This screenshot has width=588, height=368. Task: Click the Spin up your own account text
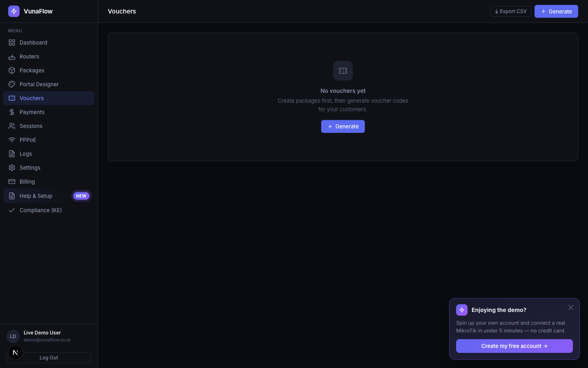511,327
